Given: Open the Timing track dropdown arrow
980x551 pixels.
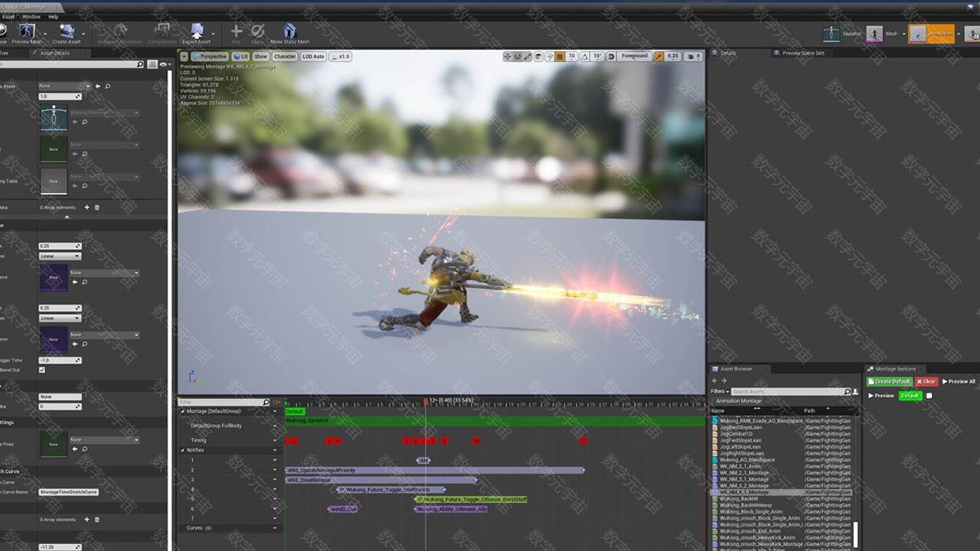Looking at the screenshot, I should [x=275, y=440].
